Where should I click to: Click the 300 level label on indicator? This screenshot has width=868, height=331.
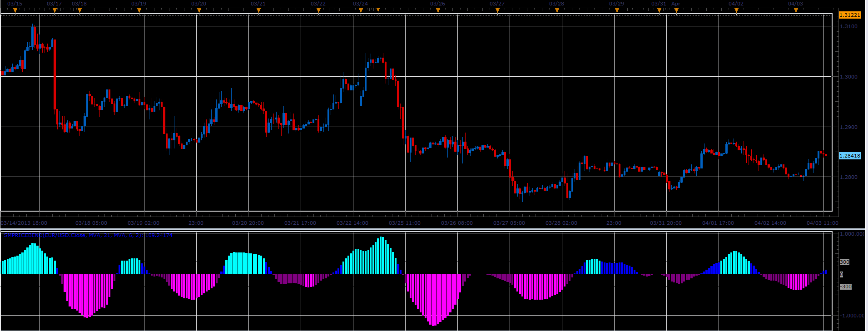844,262
